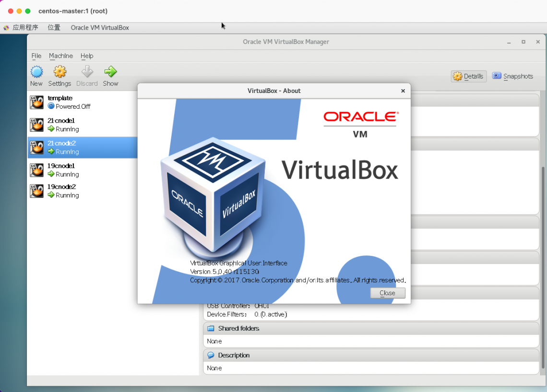This screenshot has height=392, width=547.
Task: Open the 应用程序 applications menu
Action: [x=25, y=28]
